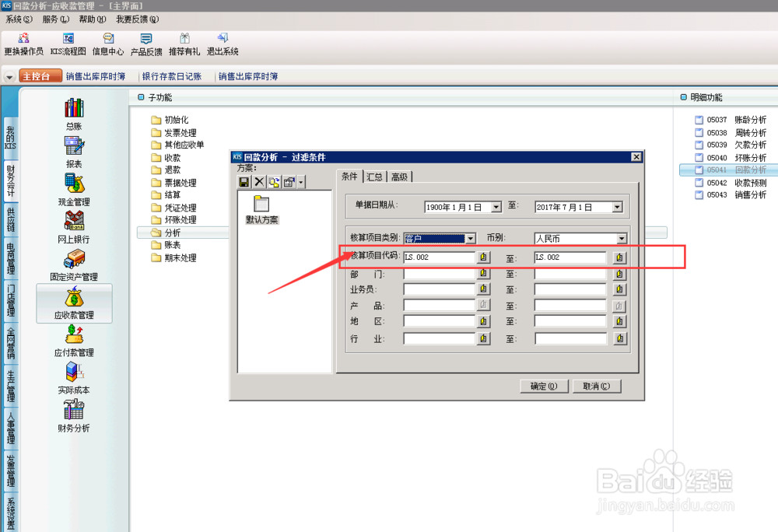Click the 取消(C) cancel button
Viewport: 778px width, 532px height.
pos(597,387)
